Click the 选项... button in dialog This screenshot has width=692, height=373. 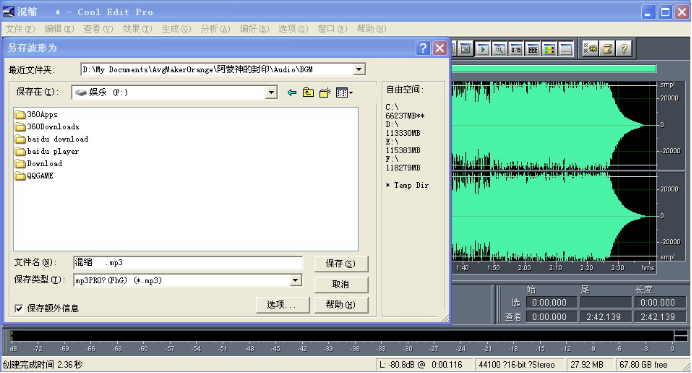click(282, 305)
